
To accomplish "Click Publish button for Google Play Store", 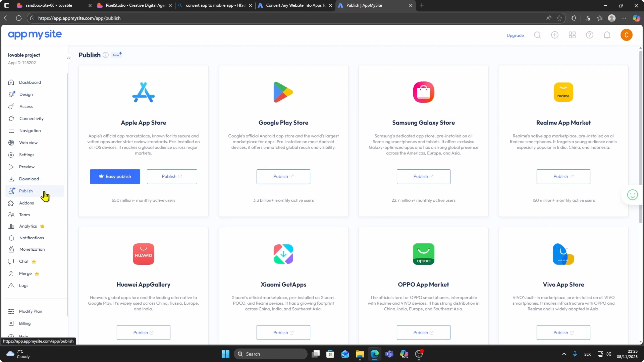I will click(283, 177).
